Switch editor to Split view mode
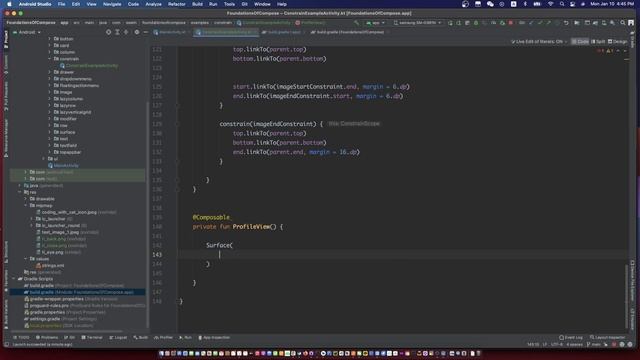This screenshot has height=360, width=640. coord(598,42)
